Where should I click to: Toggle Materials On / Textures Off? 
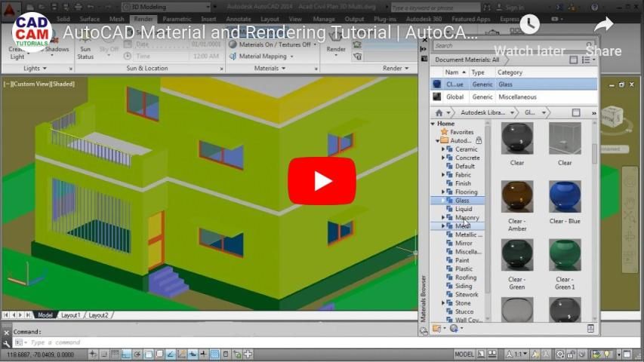coord(233,44)
